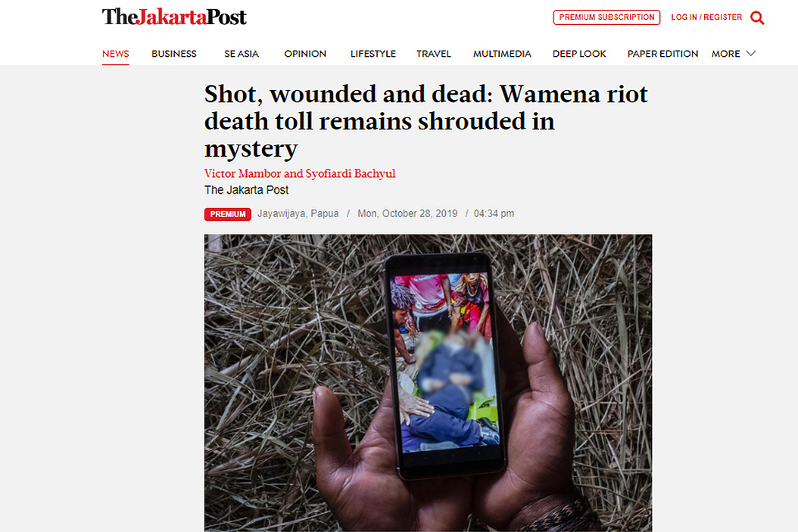Screen dimensions: 798x532
Task: Open the SE ASIA section
Action: (242, 54)
